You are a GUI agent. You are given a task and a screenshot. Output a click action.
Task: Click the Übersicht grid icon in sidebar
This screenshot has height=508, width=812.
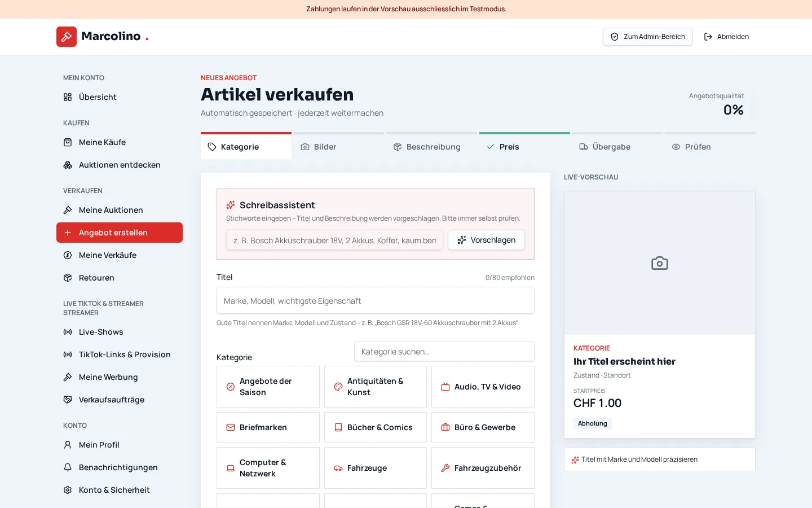coord(68,97)
